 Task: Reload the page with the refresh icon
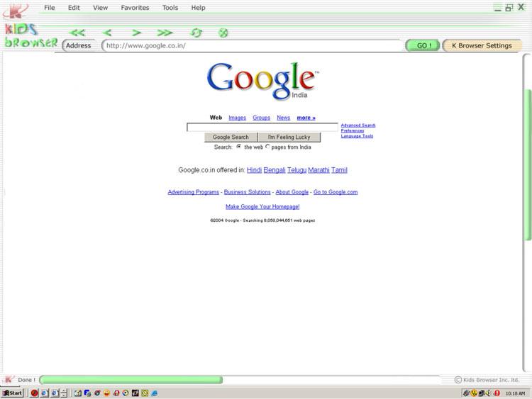click(x=196, y=33)
